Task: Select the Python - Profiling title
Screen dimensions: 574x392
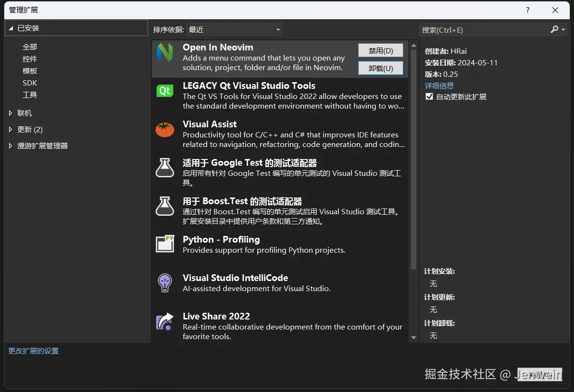Action: pyautogui.click(x=221, y=240)
